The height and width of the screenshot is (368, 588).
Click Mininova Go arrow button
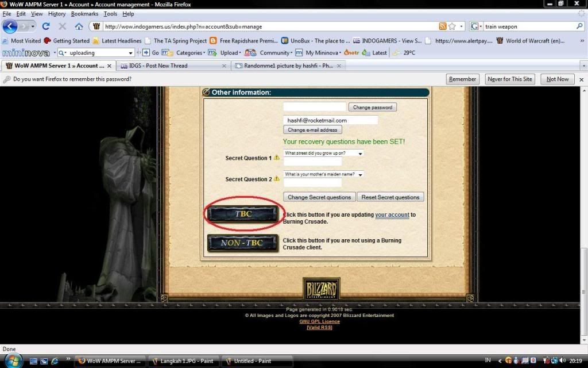coord(146,52)
